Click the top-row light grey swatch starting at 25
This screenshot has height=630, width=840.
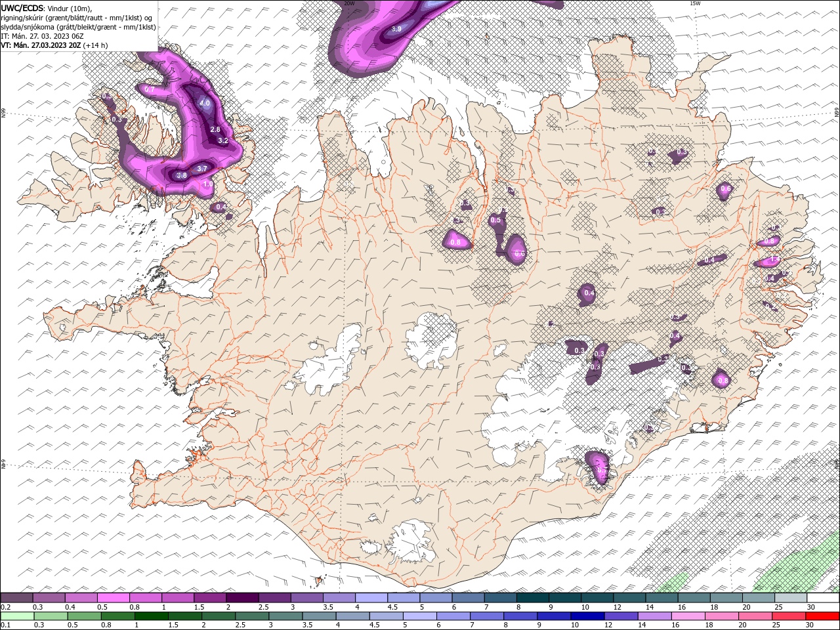(790, 598)
